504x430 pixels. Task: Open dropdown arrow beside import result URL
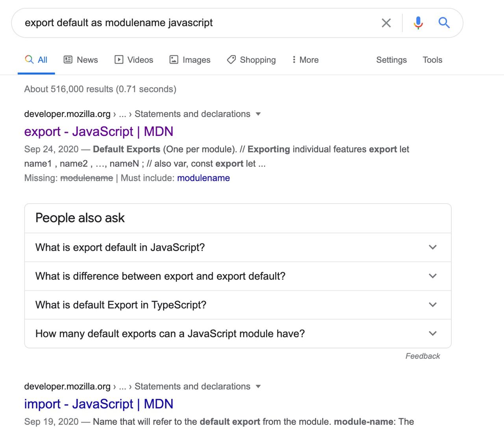pos(258,387)
